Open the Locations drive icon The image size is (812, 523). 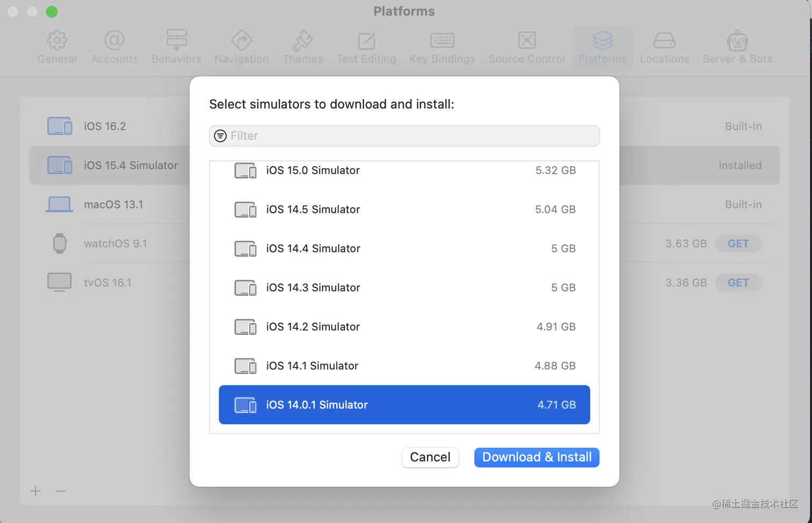[664, 40]
